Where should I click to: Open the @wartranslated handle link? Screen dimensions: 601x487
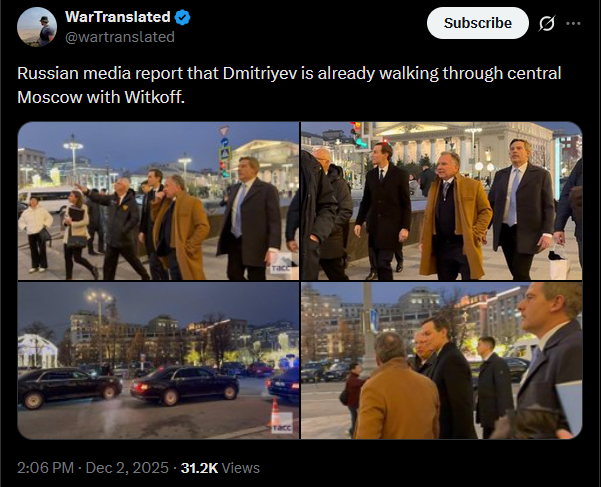[120, 37]
